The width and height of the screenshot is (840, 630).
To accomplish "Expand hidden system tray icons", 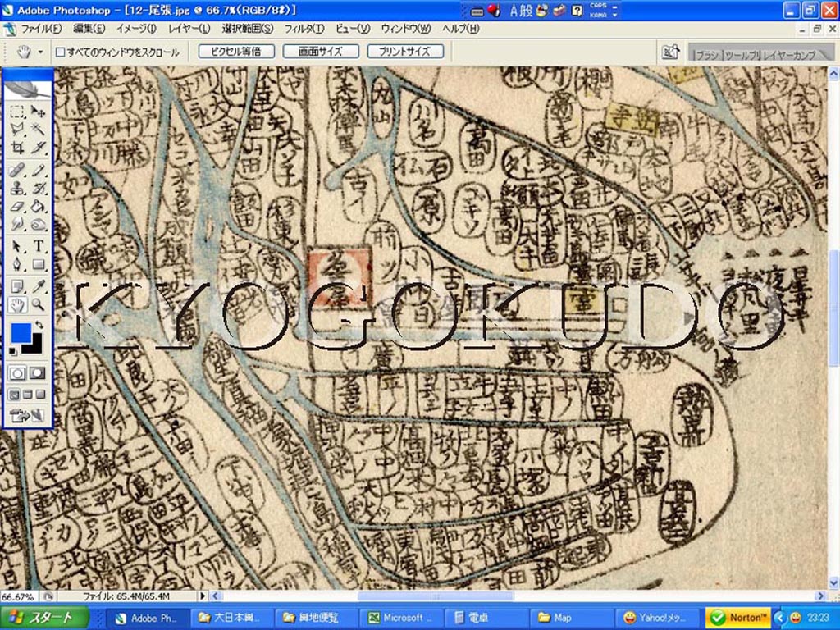I will pos(779,618).
